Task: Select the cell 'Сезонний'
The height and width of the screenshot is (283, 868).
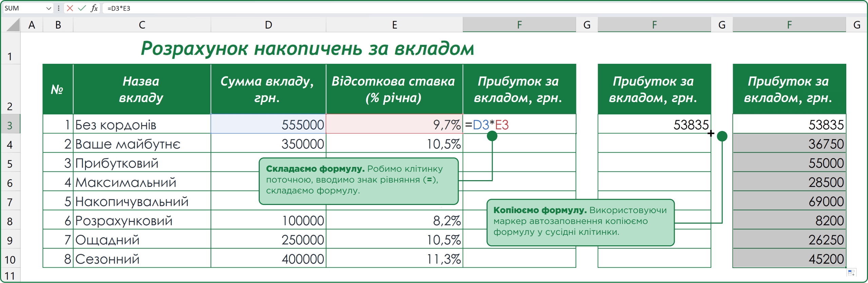Action: 142,258
